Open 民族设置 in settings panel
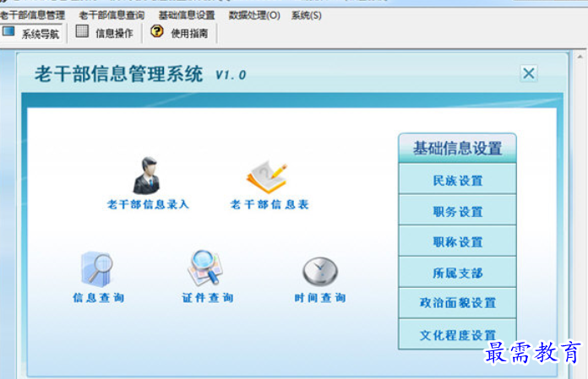 point(458,179)
